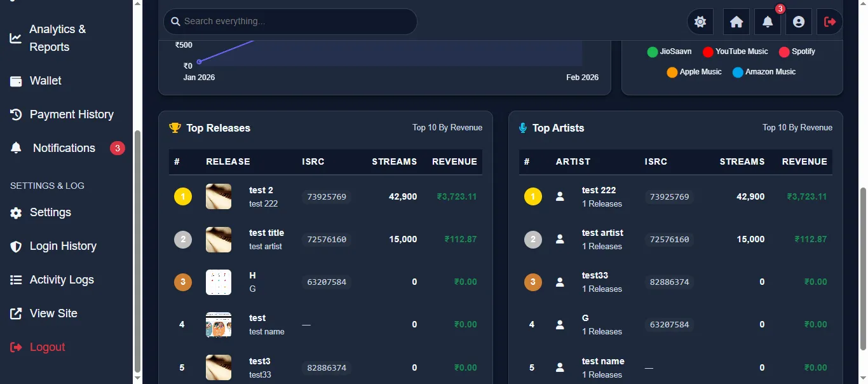The image size is (868, 384).
Task: Toggle JioSaavn in chart legend
Action: (x=669, y=51)
